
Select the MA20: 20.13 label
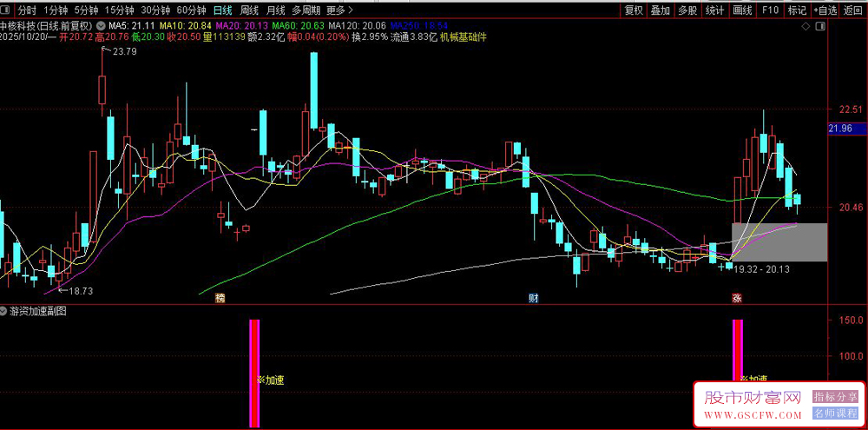(x=241, y=25)
